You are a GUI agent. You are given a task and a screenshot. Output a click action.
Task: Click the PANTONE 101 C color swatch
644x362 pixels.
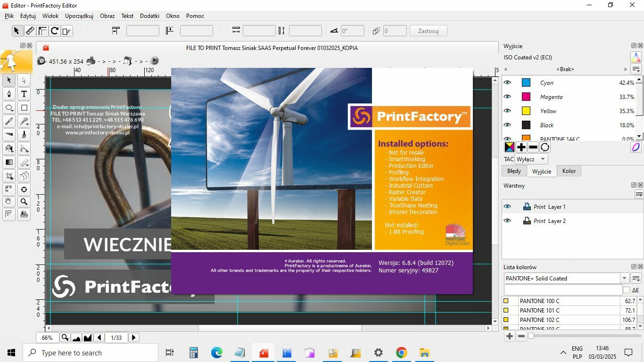[506, 310]
